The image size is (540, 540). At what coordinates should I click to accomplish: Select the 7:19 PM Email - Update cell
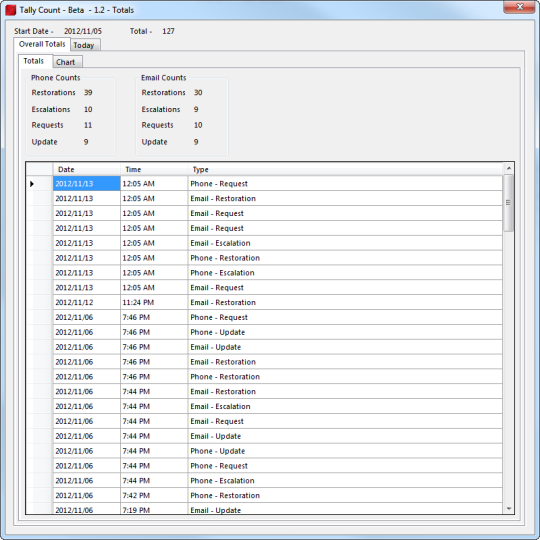(345, 510)
